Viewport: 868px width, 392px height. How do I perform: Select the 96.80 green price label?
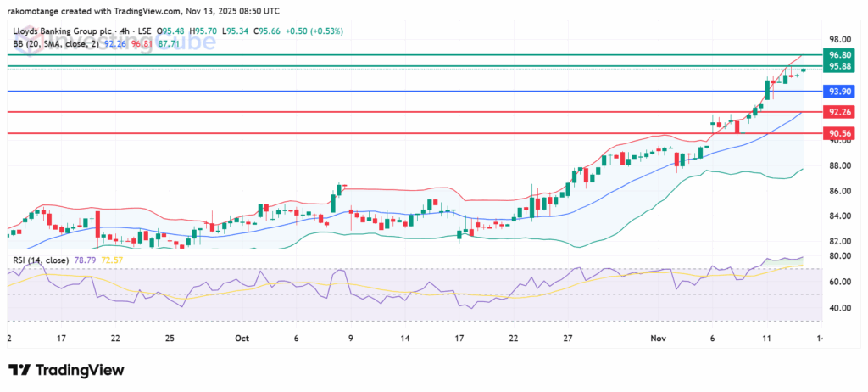[x=839, y=53]
